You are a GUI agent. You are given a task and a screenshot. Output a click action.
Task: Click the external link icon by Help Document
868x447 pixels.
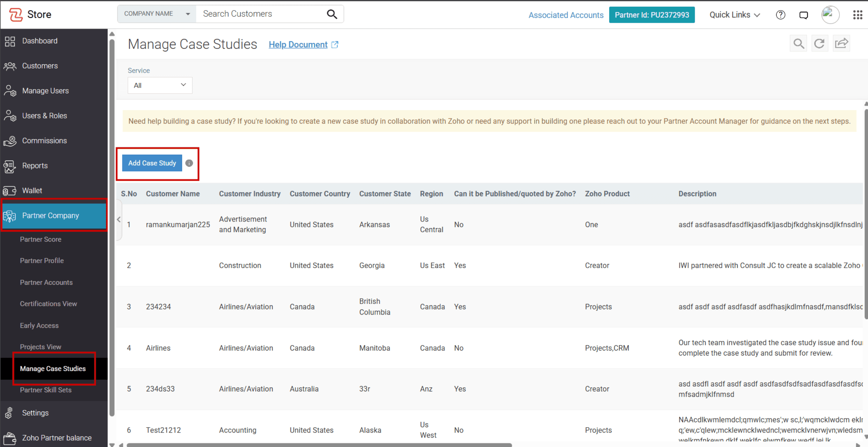click(335, 45)
